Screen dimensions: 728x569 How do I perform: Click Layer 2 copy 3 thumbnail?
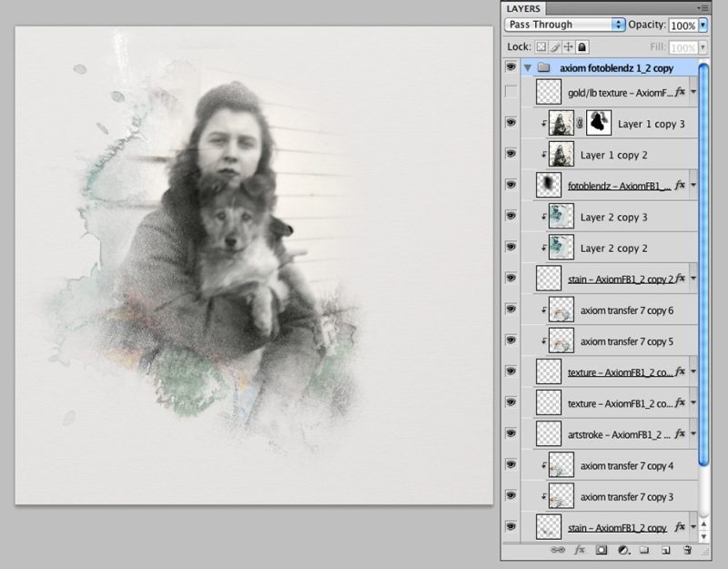561,216
